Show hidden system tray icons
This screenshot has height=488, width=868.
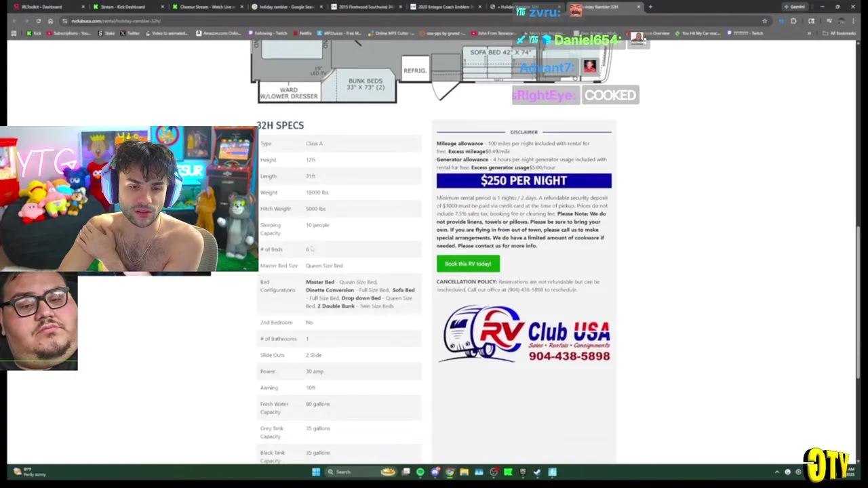777,472
